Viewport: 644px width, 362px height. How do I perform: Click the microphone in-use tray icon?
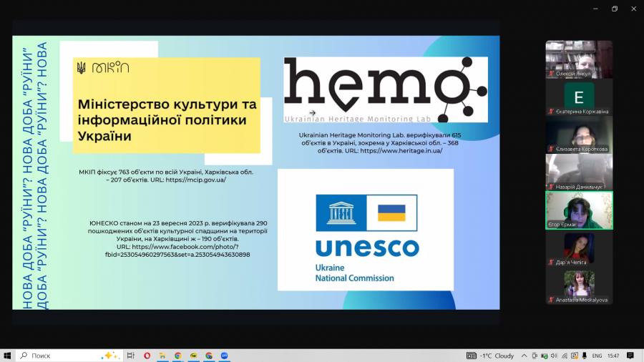click(x=584, y=356)
